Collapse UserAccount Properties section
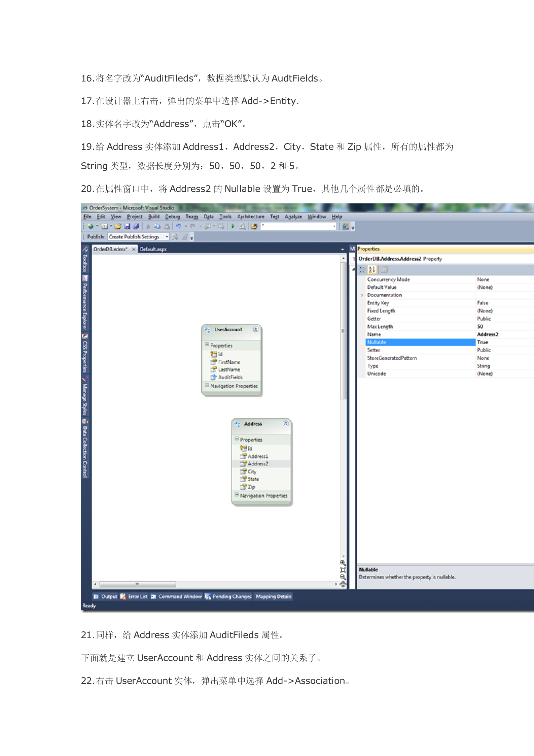534x756 pixels. (207, 345)
